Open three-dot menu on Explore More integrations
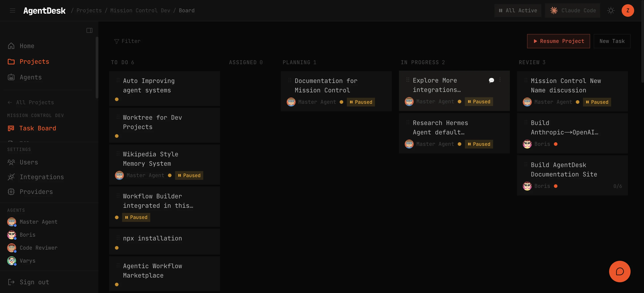 pyautogui.click(x=500, y=80)
